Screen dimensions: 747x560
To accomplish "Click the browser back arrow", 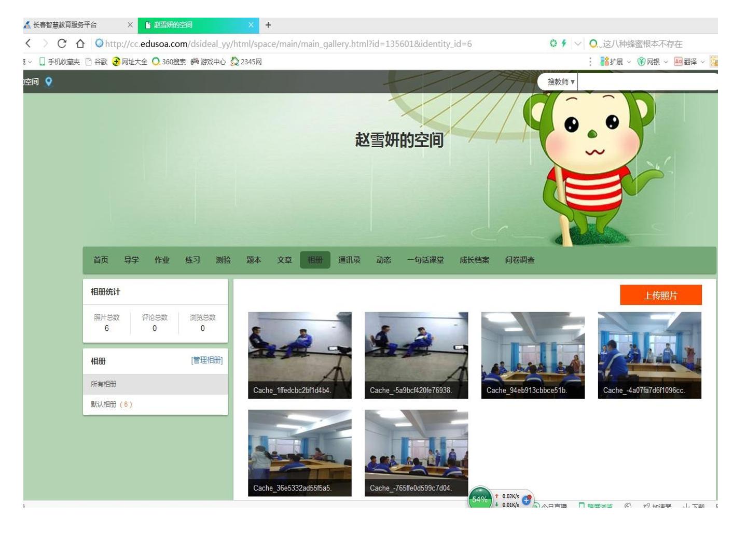I will tap(28, 44).
